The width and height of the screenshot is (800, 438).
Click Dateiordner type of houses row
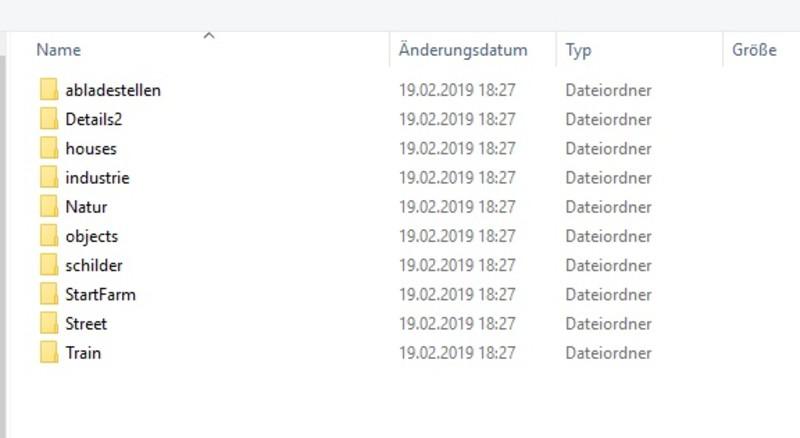click(608, 148)
